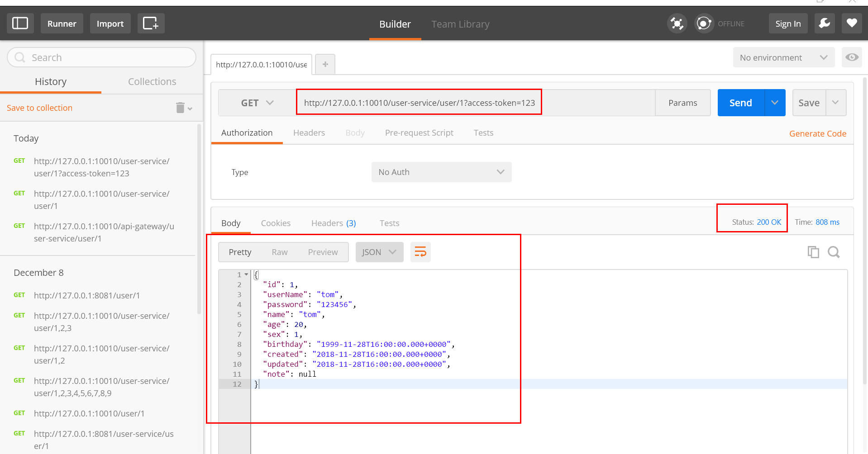
Task: Select the History tab
Action: point(51,82)
